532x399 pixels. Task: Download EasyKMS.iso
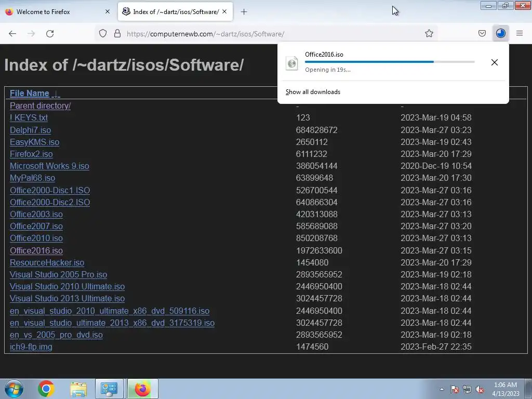click(35, 142)
